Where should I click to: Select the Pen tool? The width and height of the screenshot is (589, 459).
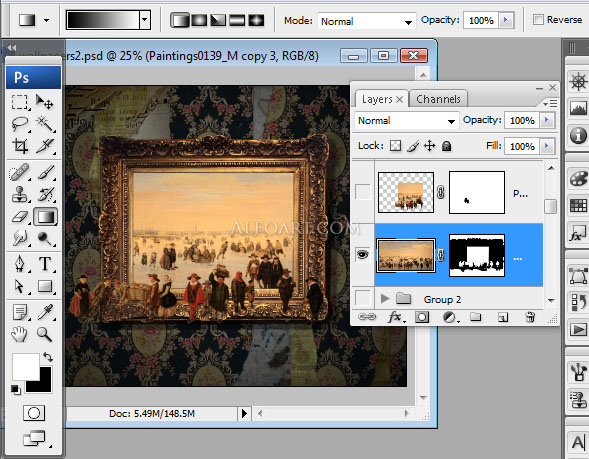tap(20, 264)
